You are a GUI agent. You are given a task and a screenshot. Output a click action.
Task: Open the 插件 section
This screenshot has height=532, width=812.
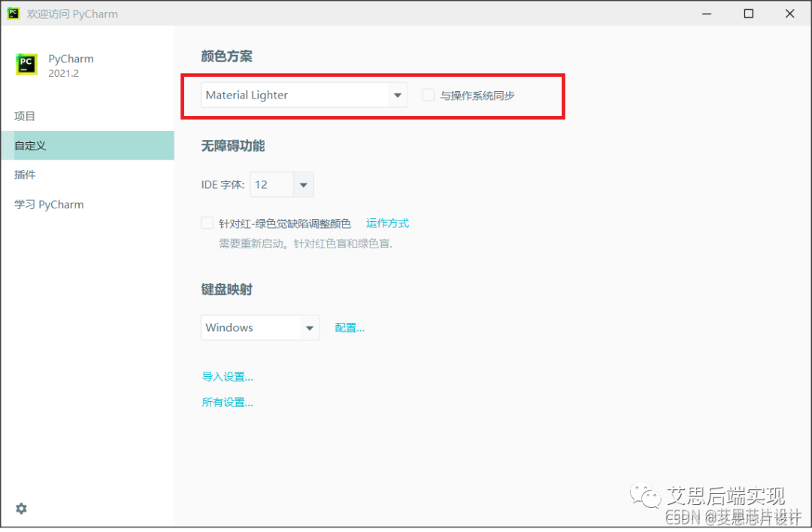tap(26, 175)
